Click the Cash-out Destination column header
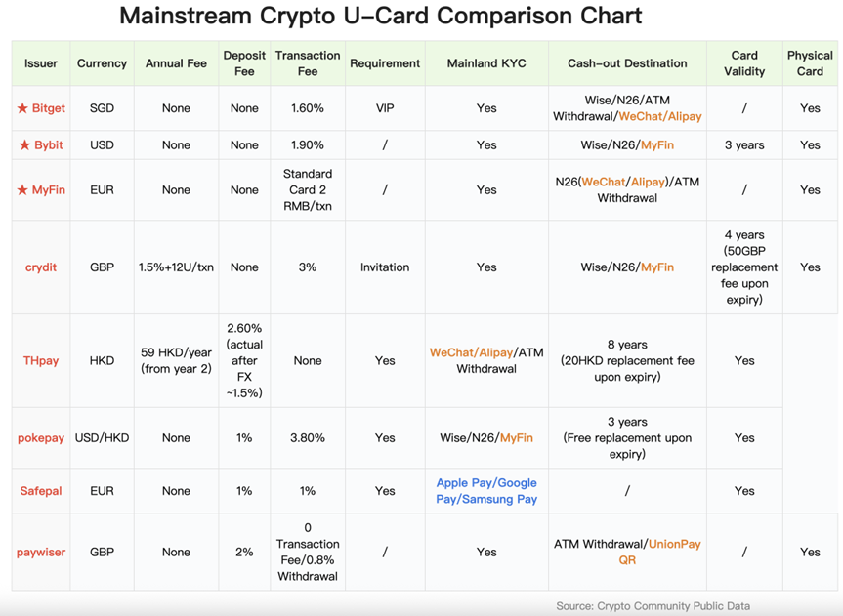The height and width of the screenshot is (616, 843). (x=627, y=63)
